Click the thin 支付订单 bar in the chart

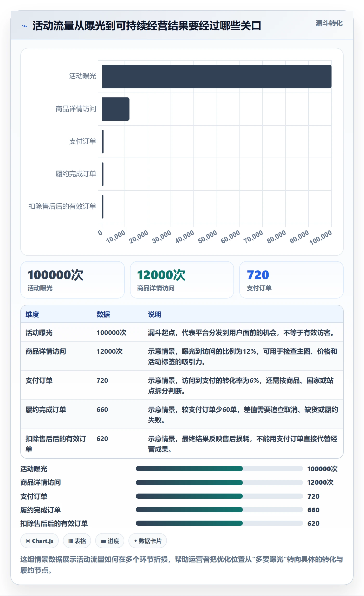(103, 141)
